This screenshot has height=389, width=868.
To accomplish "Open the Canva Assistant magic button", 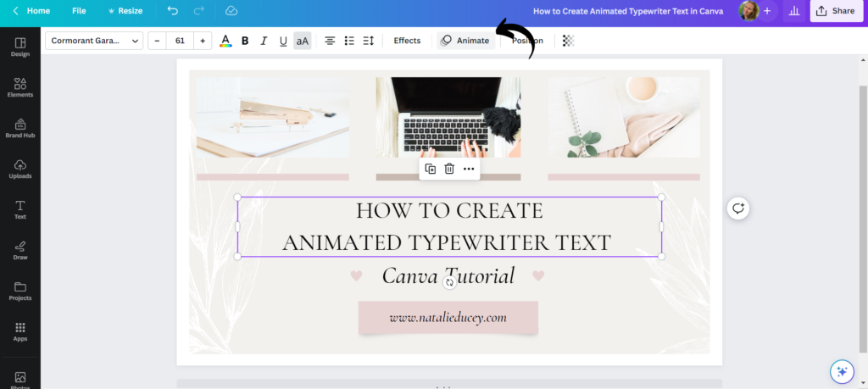I will (x=842, y=371).
